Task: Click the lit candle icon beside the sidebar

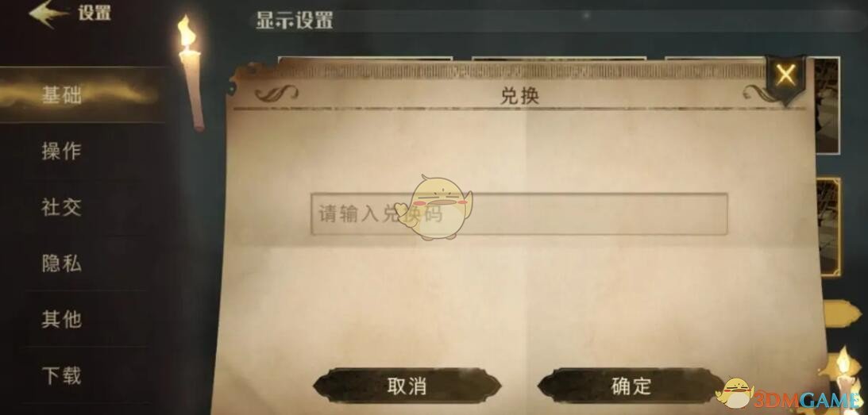Action: click(191, 72)
